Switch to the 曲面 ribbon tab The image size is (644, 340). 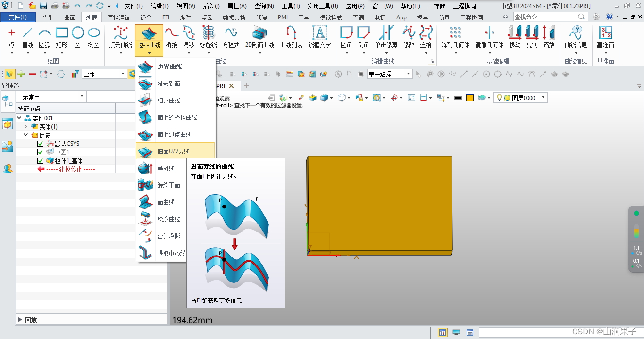pyautogui.click(x=69, y=17)
